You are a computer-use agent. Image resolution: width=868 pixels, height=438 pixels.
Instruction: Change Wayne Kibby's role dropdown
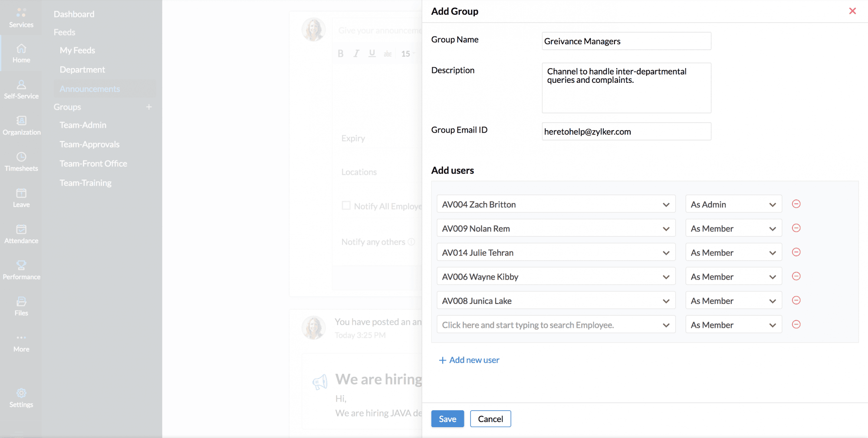[733, 276]
